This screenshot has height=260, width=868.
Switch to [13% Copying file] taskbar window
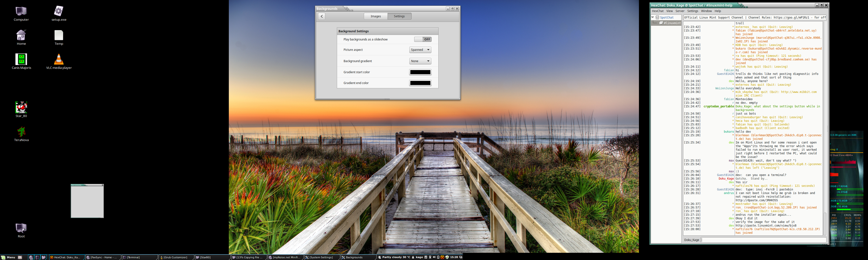point(249,257)
